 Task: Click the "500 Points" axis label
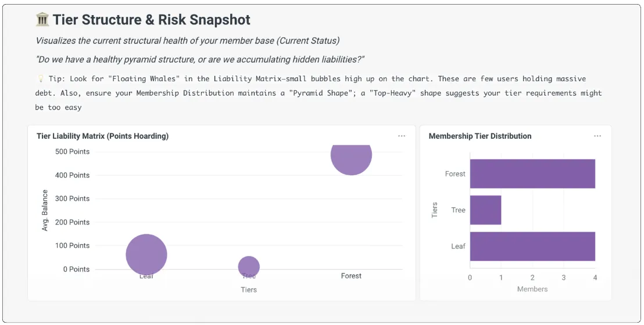tap(71, 151)
